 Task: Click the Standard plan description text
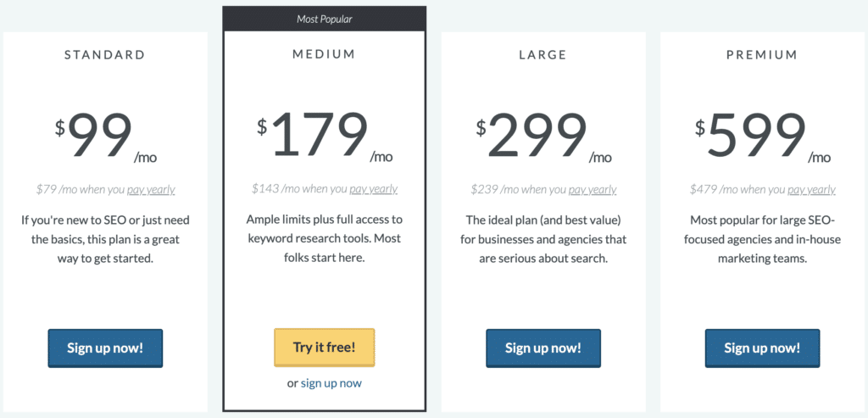pos(105,239)
